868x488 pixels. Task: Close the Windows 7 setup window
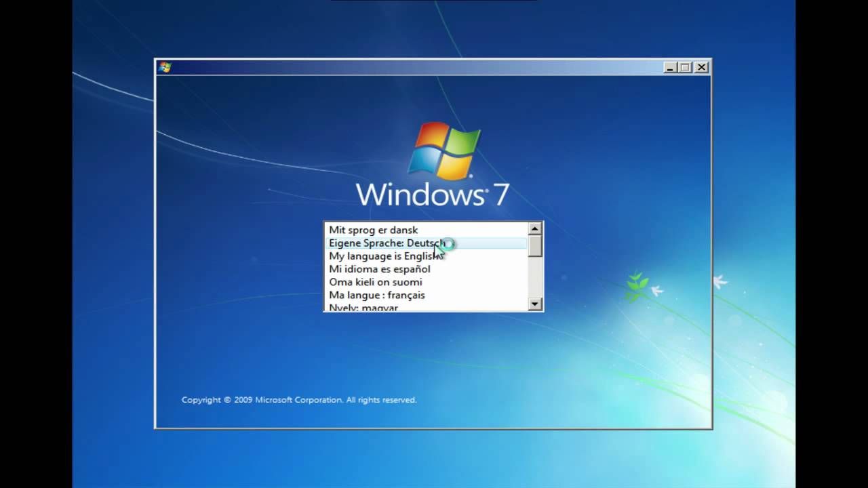[x=701, y=67]
